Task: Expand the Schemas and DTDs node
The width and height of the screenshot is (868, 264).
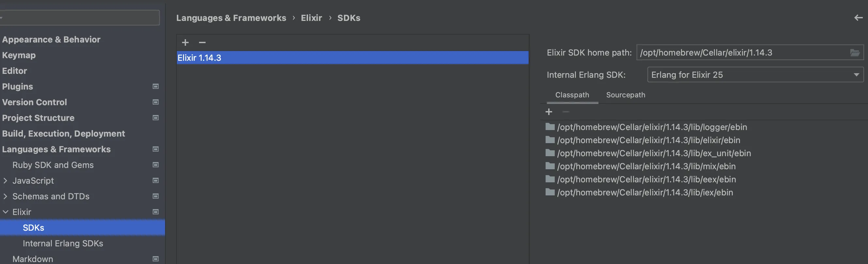Action: (x=6, y=196)
